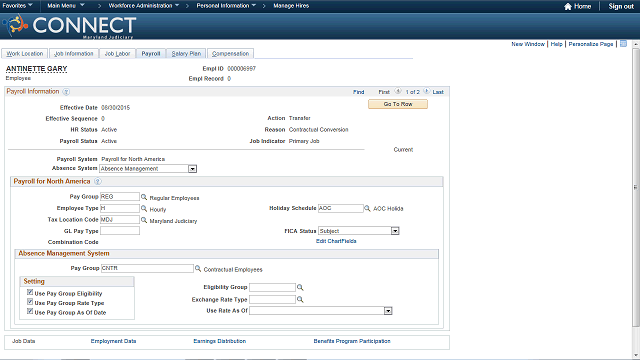Viewport: 640px width, 360px height.
Task: Click Edit ChartFields link
Action: click(336, 241)
